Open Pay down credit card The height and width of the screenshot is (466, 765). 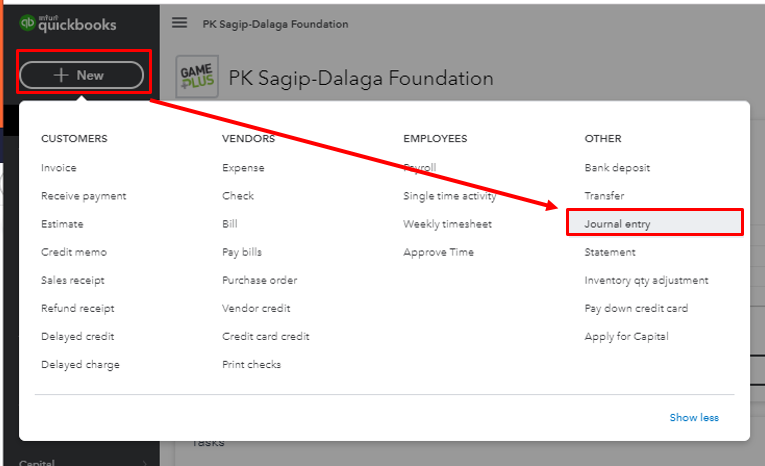click(x=636, y=308)
